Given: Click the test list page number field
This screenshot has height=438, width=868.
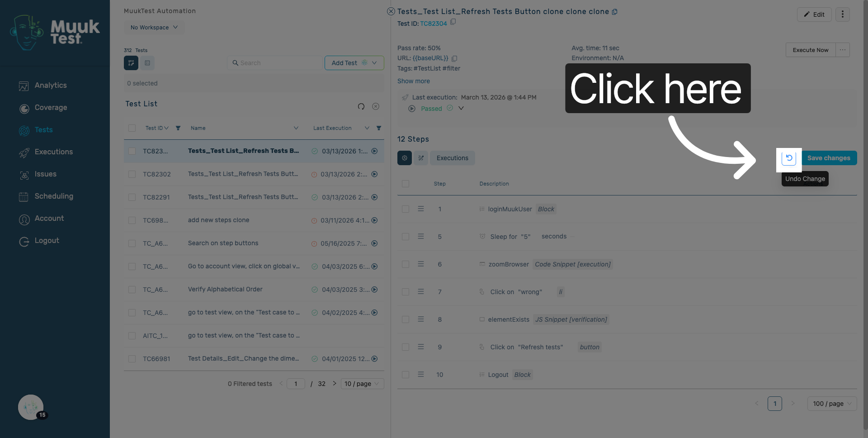Looking at the screenshot, I should [296, 384].
